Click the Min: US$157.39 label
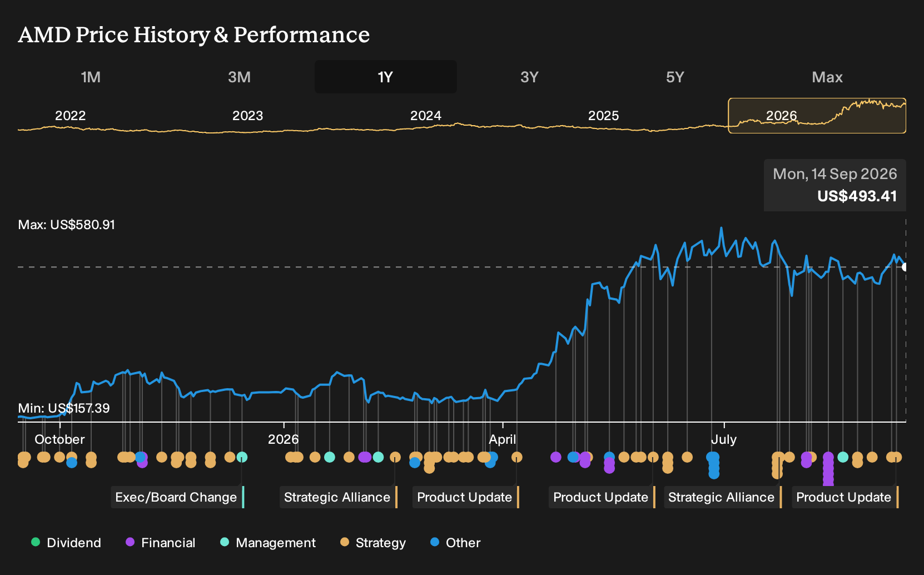 pyautogui.click(x=64, y=408)
